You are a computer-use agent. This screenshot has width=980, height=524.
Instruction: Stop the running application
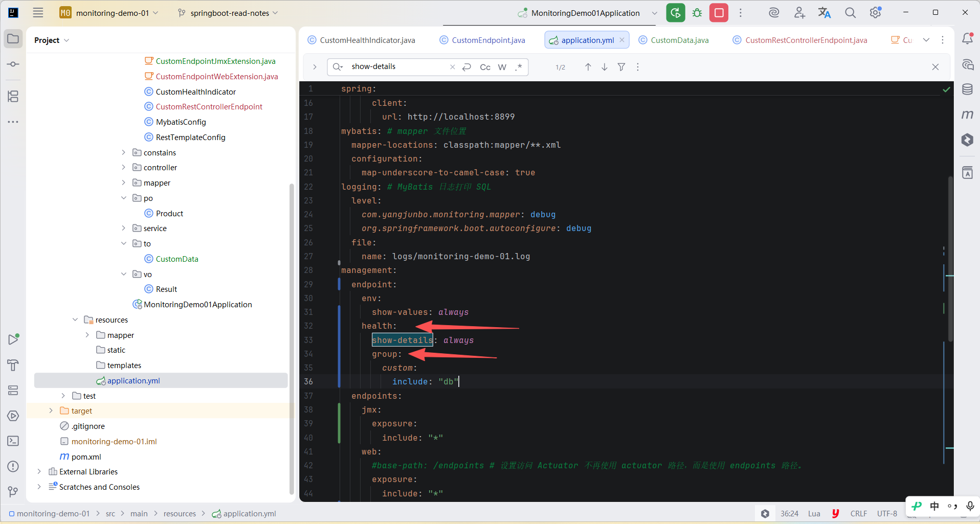(719, 13)
